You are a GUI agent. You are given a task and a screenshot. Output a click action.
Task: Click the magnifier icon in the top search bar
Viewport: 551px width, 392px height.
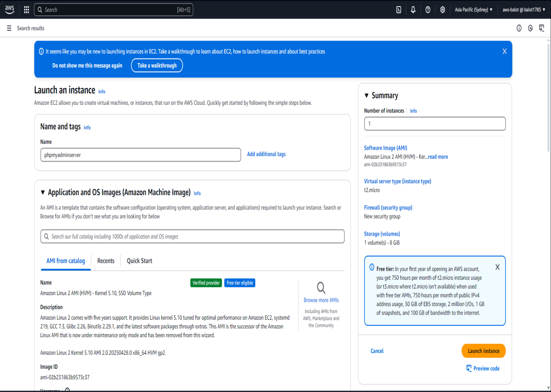[x=40, y=10]
